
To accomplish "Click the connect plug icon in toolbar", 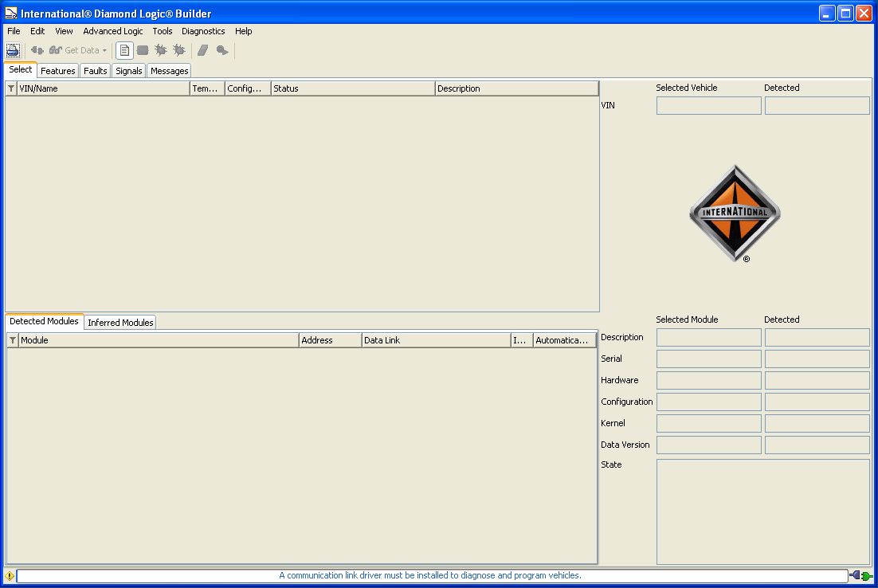I will 37,50.
